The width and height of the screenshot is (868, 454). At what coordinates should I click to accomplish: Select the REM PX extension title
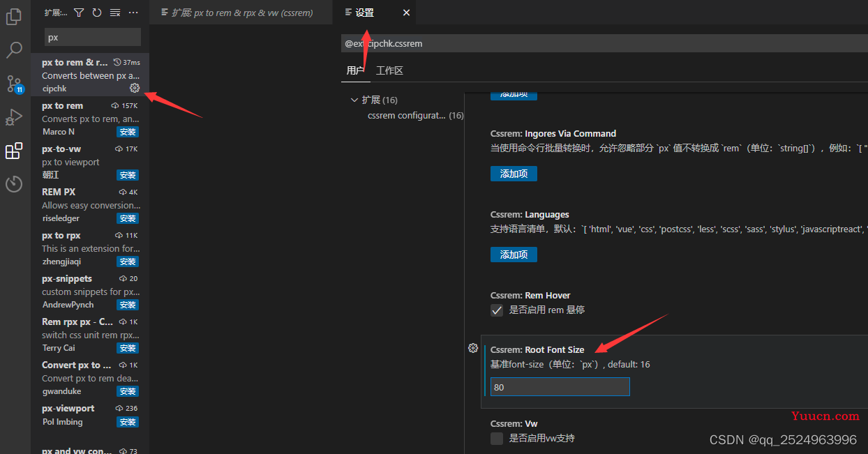[59, 192]
